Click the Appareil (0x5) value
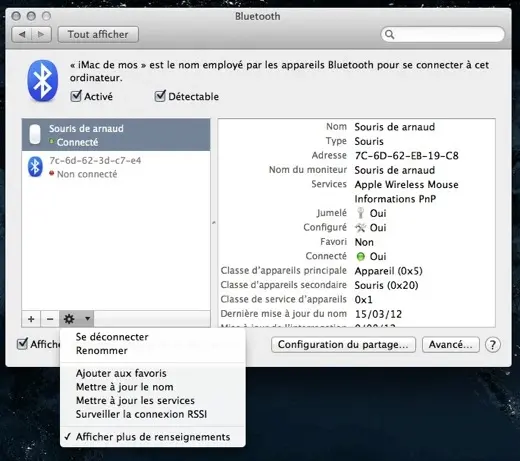 click(x=388, y=271)
